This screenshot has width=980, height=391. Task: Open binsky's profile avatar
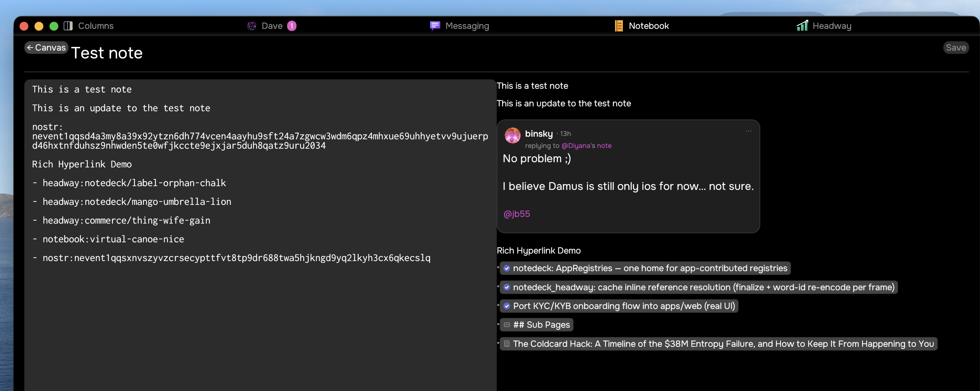point(512,136)
